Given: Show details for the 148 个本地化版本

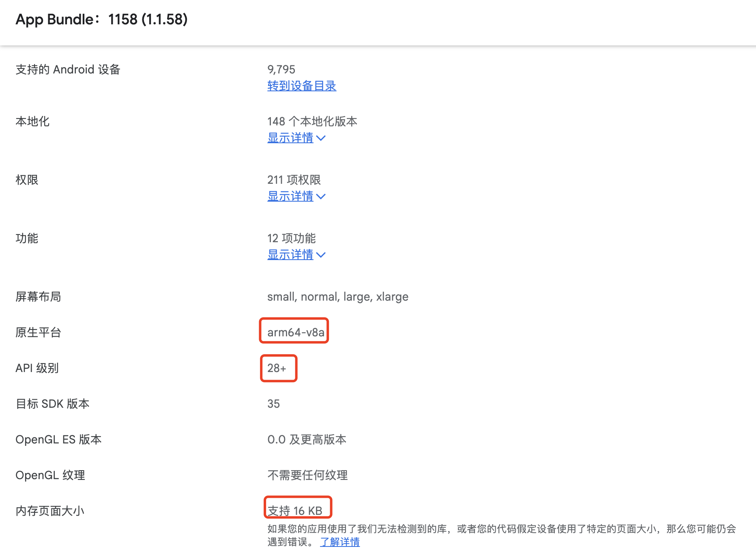Looking at the screenshot, I should coord(290,138).
